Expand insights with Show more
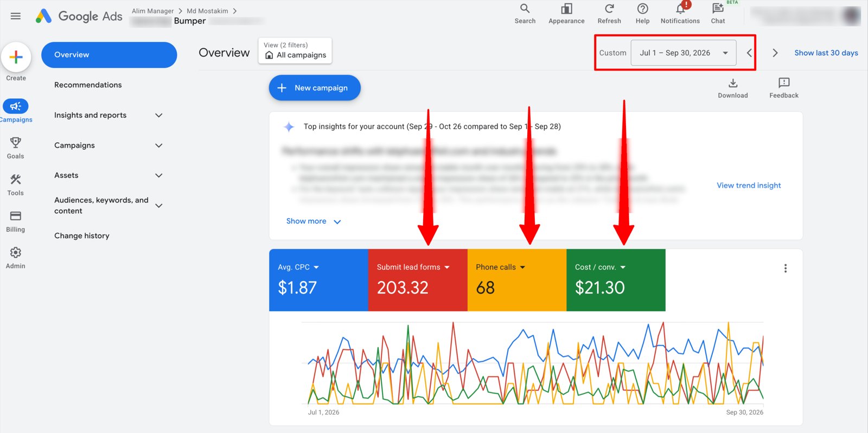Screen dimensions: 868x433 tap(314, 221)
